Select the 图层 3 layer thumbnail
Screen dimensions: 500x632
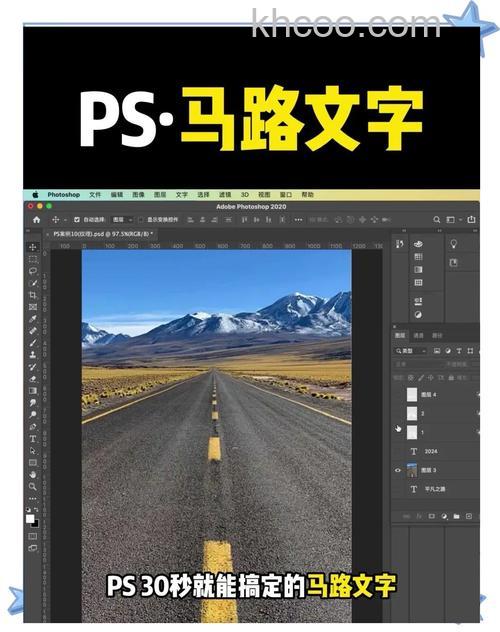tap(412, 470)
